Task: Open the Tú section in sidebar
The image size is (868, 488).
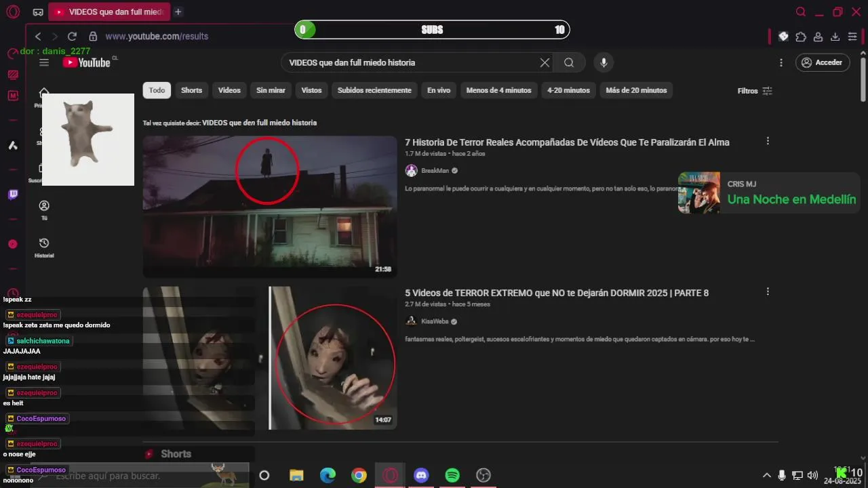Action: pos(44,210)
